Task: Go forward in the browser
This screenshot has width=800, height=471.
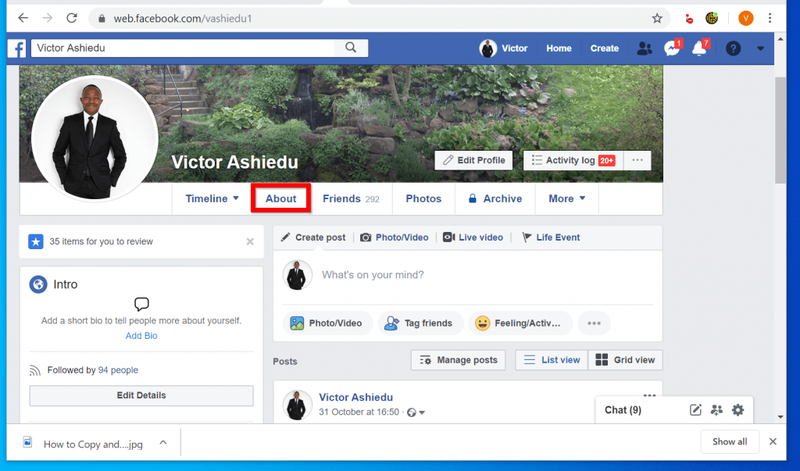Action: click(x=47, y=18)
